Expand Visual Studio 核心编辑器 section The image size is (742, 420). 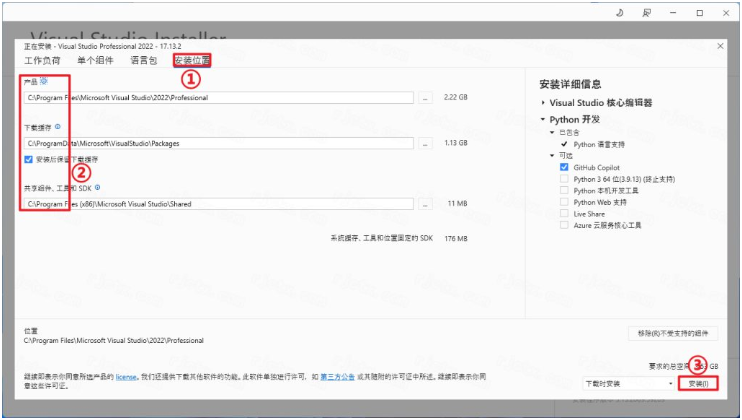click(x=543, y=103)
